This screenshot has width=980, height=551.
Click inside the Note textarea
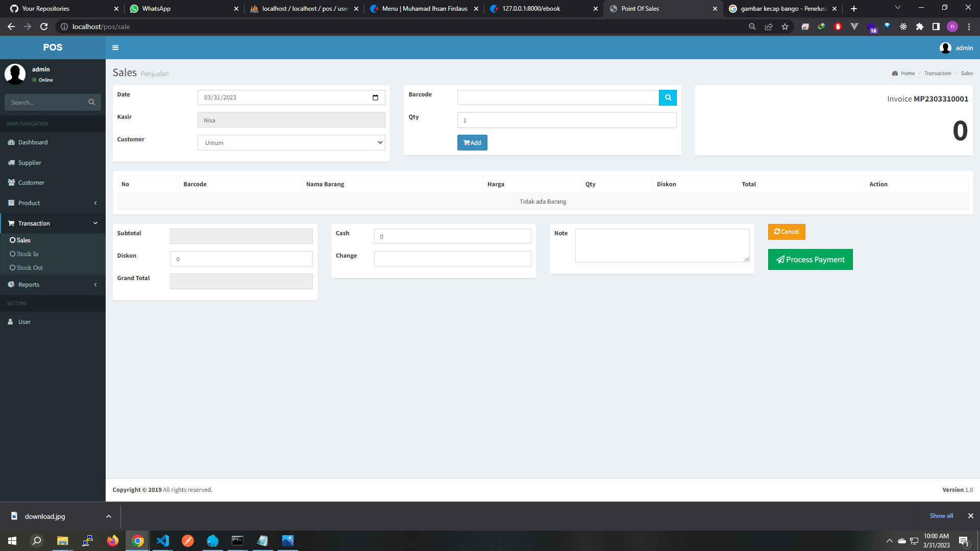662,245
